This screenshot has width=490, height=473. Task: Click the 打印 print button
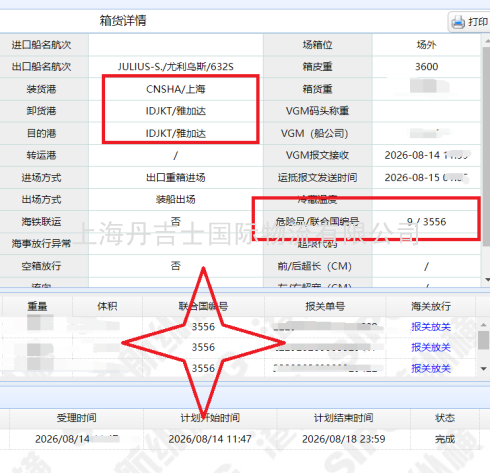pos(470,22)
